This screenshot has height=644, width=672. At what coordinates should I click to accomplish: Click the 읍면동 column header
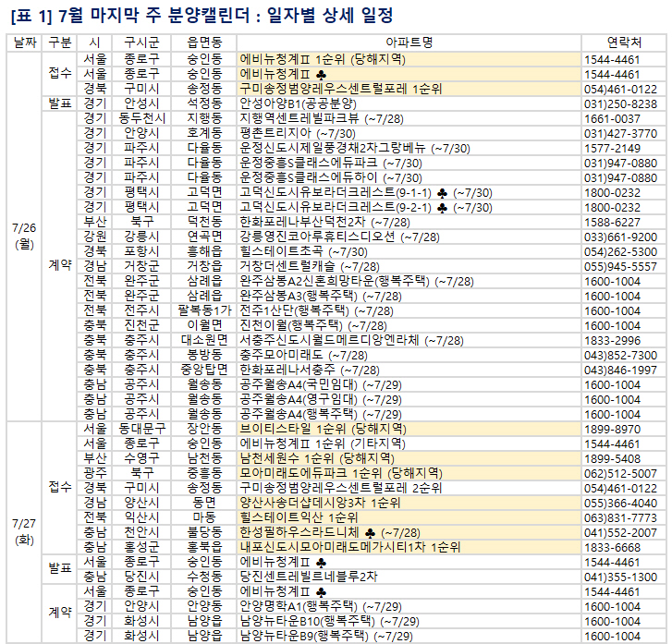click(x=204, y=43)
